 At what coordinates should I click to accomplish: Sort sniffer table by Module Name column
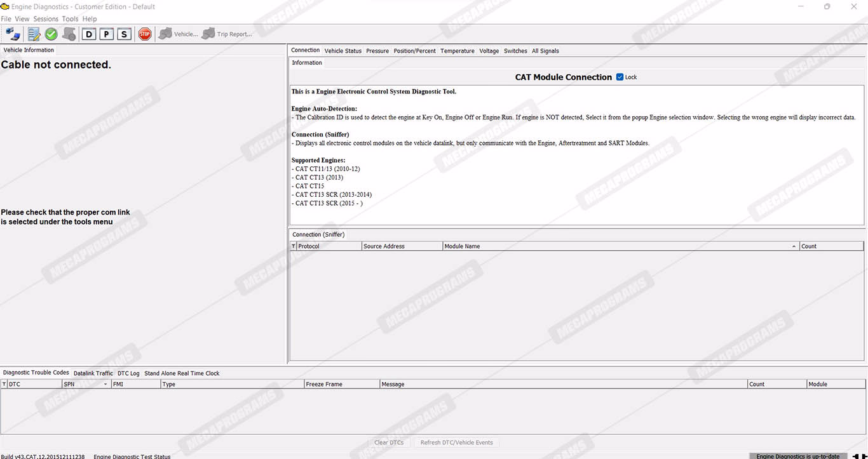click(621, 246)
